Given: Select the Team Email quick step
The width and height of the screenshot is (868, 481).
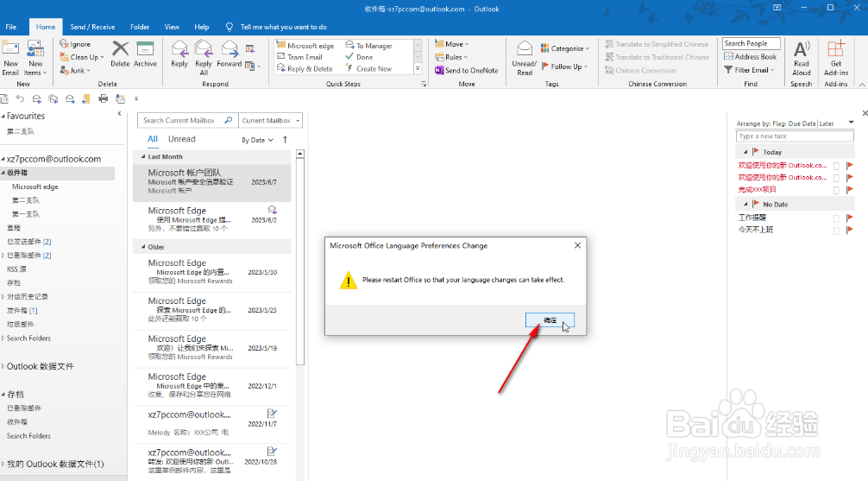Looking at the screenshot, I should pos(299,57).
